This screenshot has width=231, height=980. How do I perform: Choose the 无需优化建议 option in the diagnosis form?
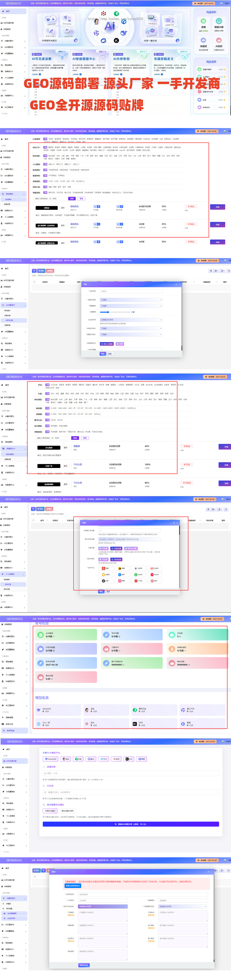pyautogui.click(x=50, y=811)
